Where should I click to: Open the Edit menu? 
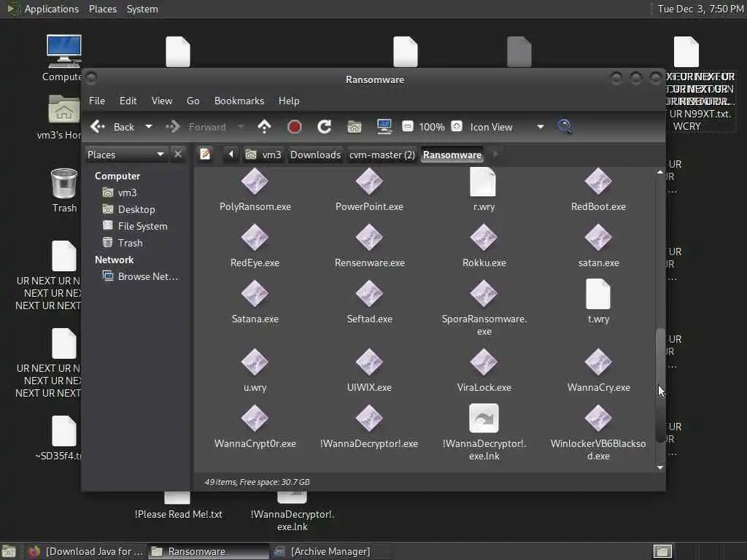coord(128,101)
